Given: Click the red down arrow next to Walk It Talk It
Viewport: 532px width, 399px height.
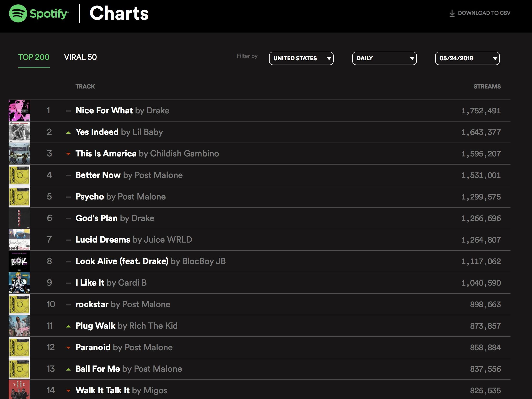Looking at the screenshot, I should [68, 391].
